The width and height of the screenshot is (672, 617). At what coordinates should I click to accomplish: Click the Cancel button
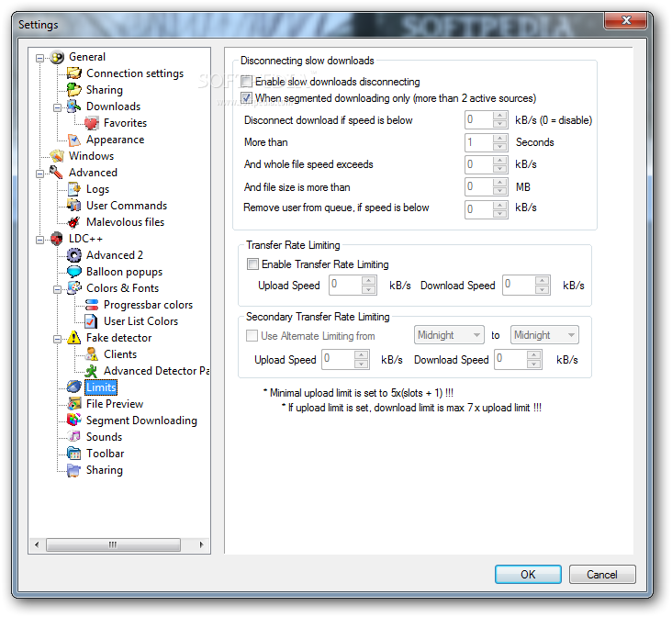(x=602, y=574)
